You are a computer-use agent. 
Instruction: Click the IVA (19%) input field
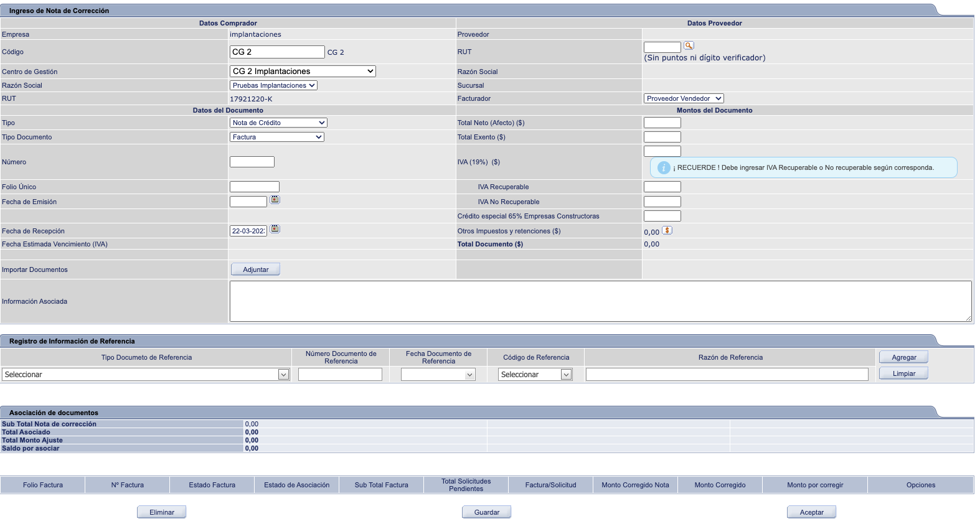(x=662, y=151)
